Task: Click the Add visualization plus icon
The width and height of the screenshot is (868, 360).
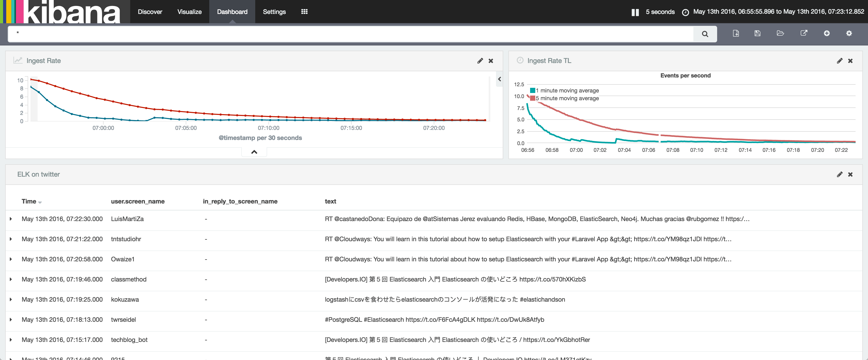Action: 827,33
